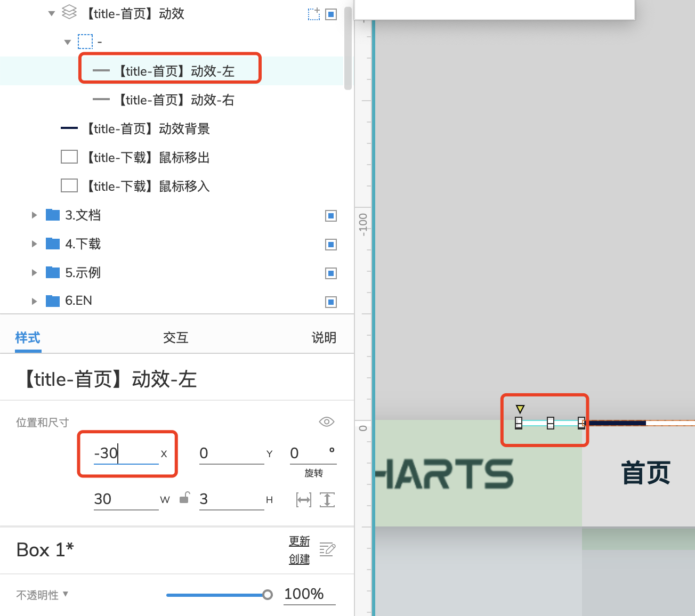Toggle the blue square marker on 3.文档 row
Image resolution: width=695 pixels, height=616 pixels.
pyautogui.click(x=331, y=216)
